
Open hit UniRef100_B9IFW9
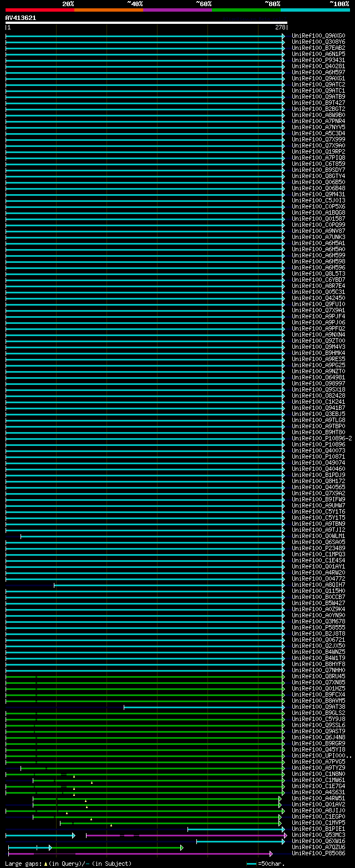point(318,499)
